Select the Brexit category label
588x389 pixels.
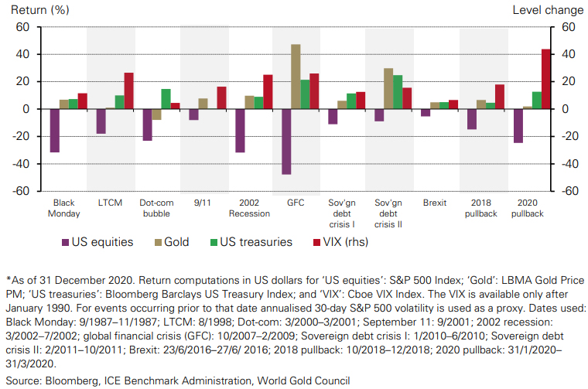coord(435,201)
